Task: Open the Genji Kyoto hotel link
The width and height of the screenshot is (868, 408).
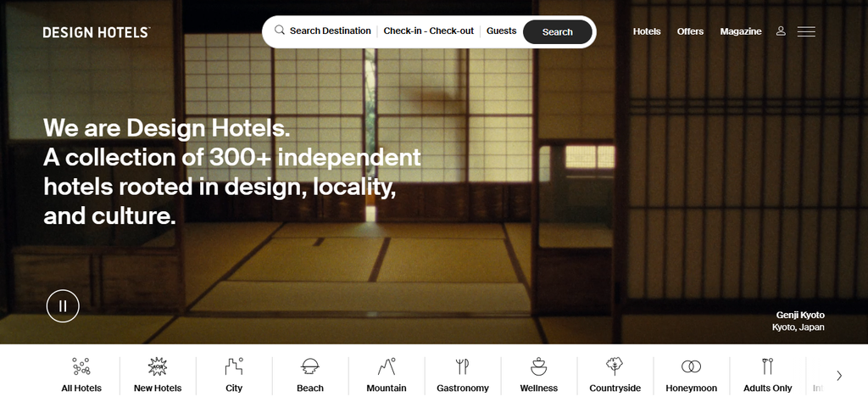Action: (x=800, y=315)
